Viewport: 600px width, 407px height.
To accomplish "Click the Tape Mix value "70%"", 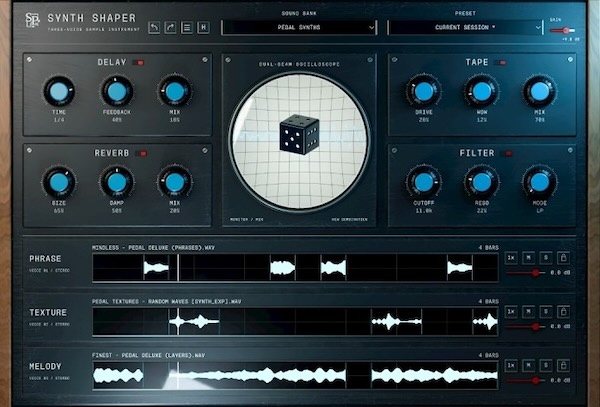I will [x=540, y=120].
